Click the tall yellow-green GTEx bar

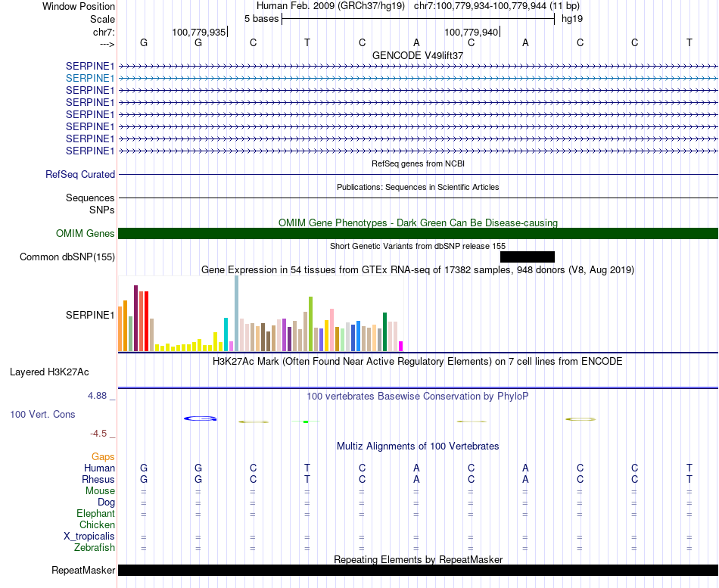[310, 324]
